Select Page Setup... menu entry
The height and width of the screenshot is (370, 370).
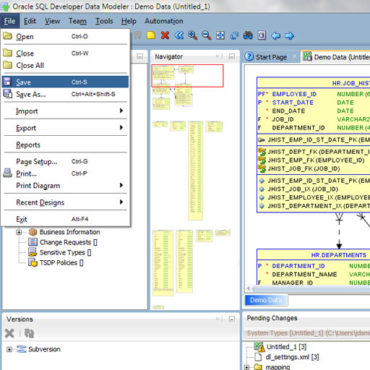tap(65, 161)
